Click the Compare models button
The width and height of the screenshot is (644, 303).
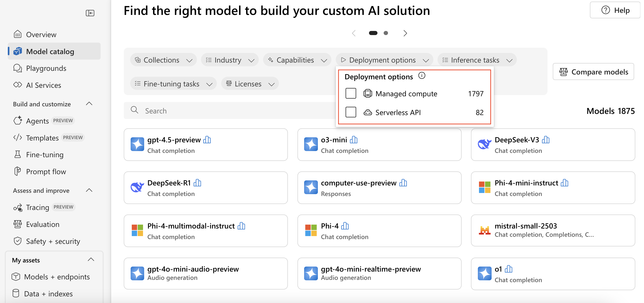click(x=593, y=72)
